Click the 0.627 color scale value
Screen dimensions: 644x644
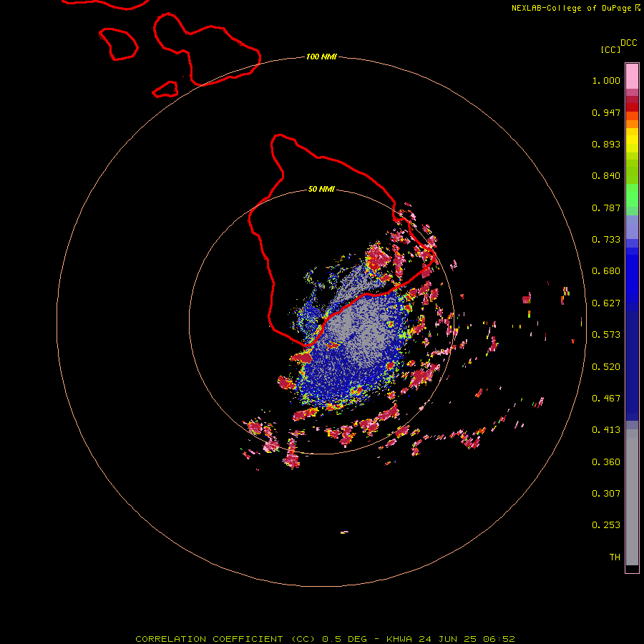606,303
